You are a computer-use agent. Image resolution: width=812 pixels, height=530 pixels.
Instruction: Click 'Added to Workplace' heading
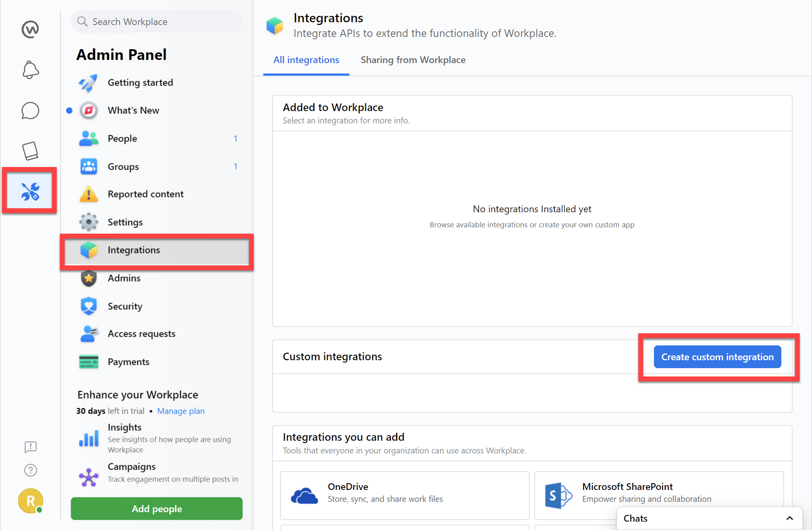point(333,108)
